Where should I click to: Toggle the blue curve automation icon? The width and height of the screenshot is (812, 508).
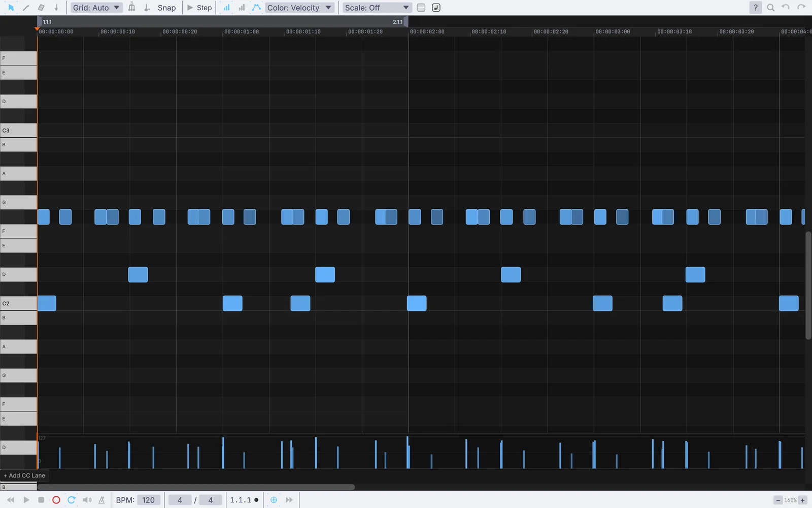click(256, 8)
